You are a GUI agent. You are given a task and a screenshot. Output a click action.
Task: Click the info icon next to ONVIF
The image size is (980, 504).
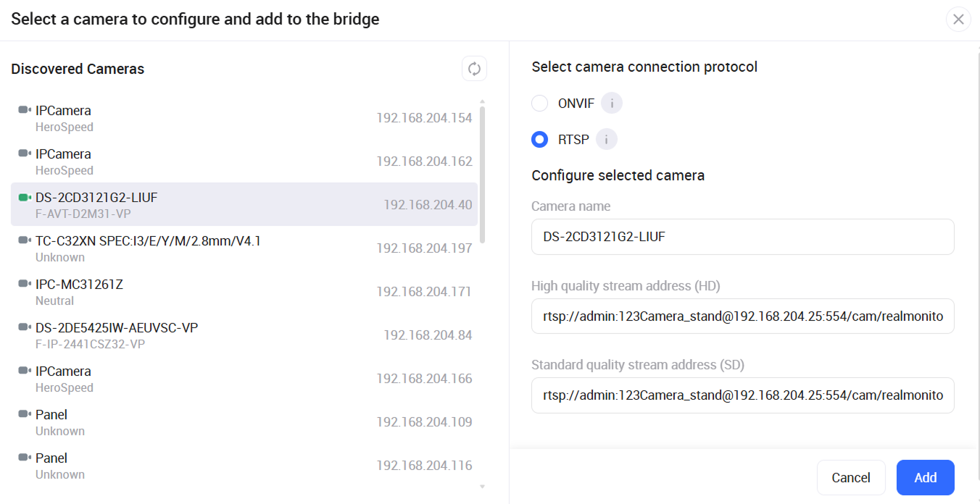tap(612, 104)
